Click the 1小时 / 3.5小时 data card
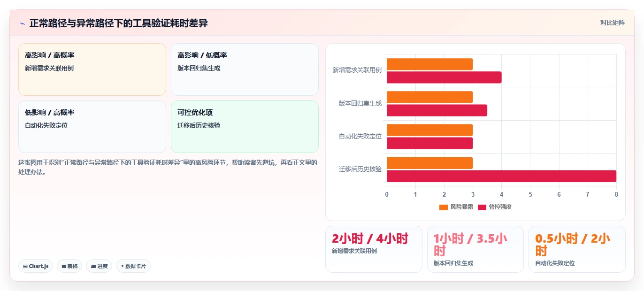Image resolution: width=644 pixels, height=291 pixels. point(475,249)
